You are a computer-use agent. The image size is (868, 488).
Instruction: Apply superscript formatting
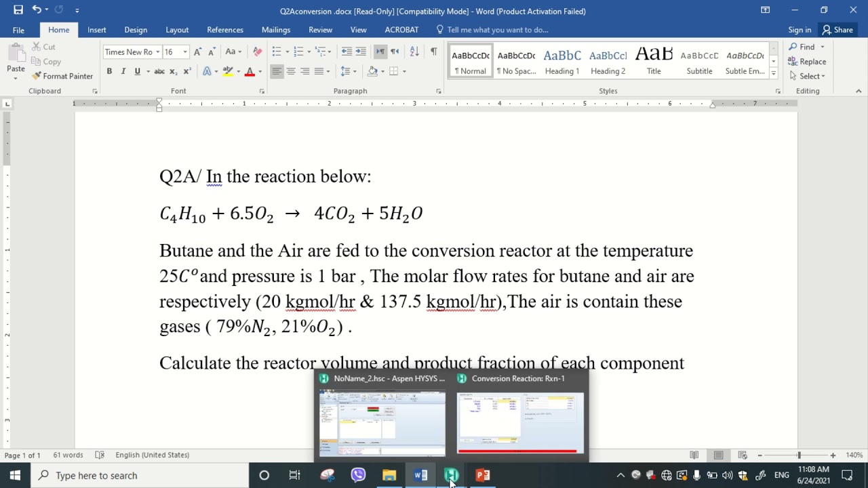[x=187, y=71]
